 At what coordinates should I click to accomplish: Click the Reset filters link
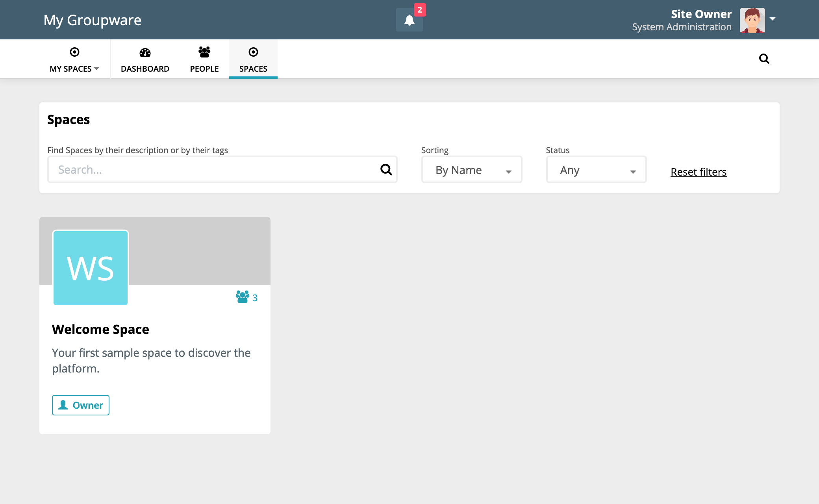click(698, 172)
